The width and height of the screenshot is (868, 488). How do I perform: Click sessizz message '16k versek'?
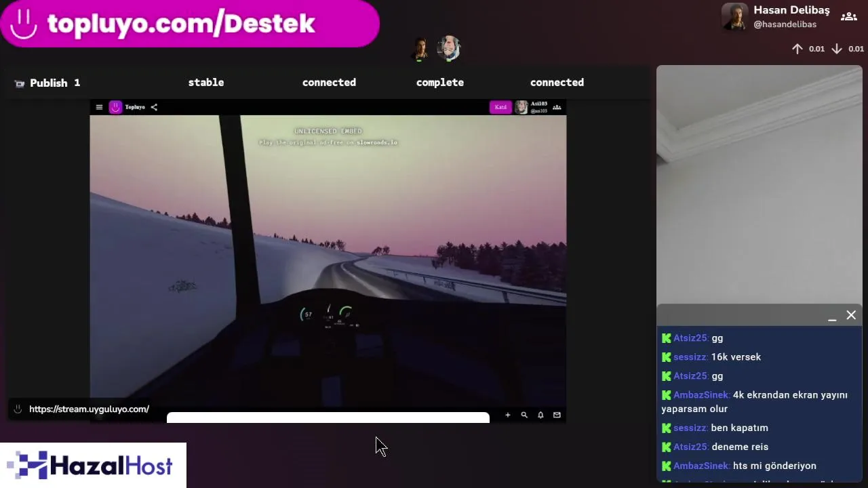point(736,357)
